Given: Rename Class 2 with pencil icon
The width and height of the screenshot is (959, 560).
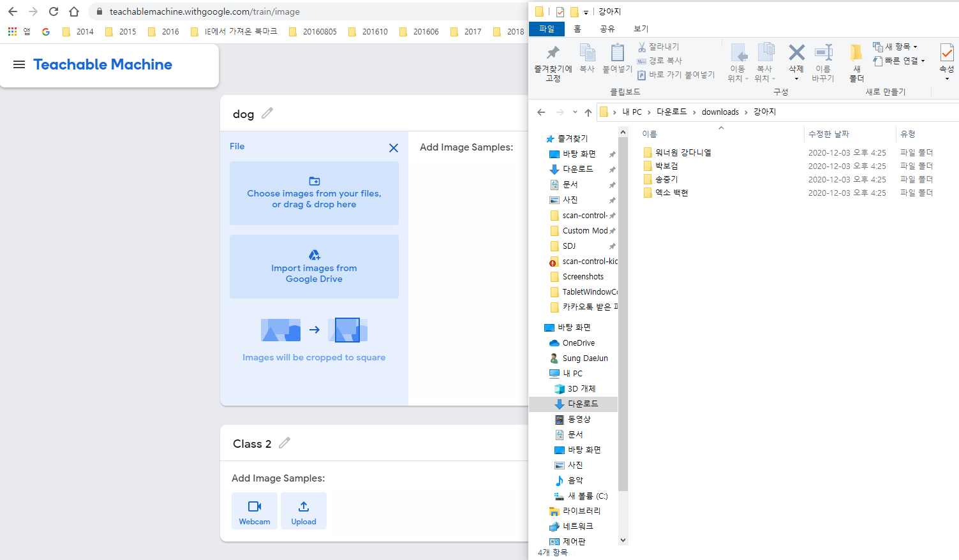Looking at the screenshot, I should [x=285, y=443].
